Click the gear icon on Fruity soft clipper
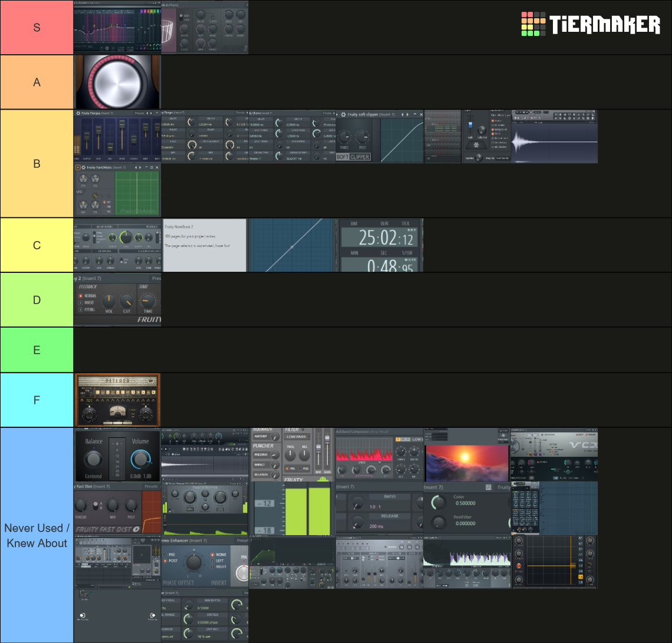672x643 pixels. click(343, 114)
